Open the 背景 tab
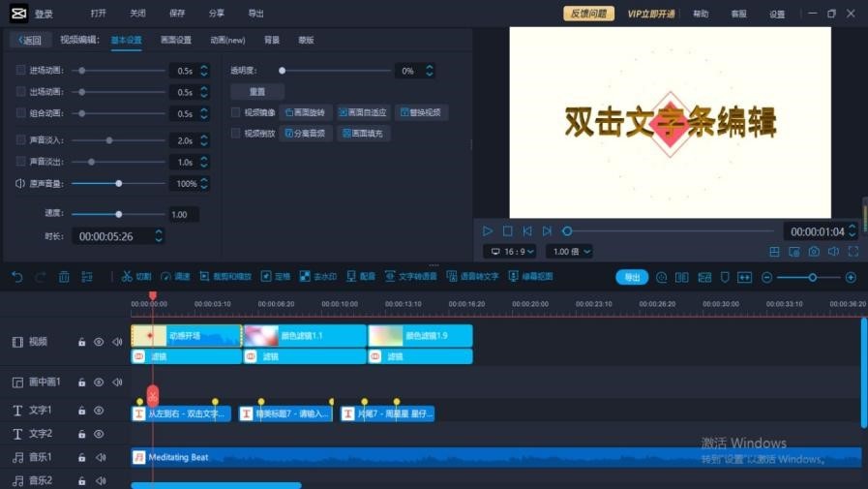 point(272,41)
